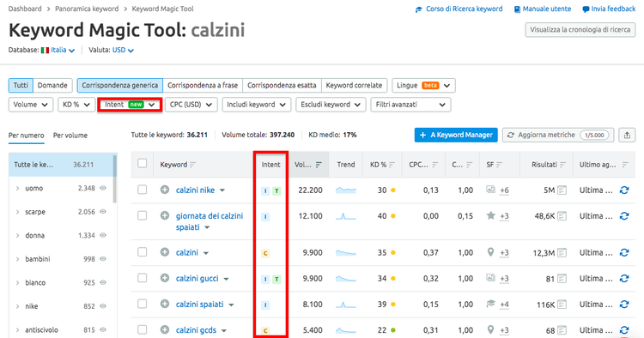
Task: Refresh metrics in the 9.900 calzini row
Action: tap(624, 253)
